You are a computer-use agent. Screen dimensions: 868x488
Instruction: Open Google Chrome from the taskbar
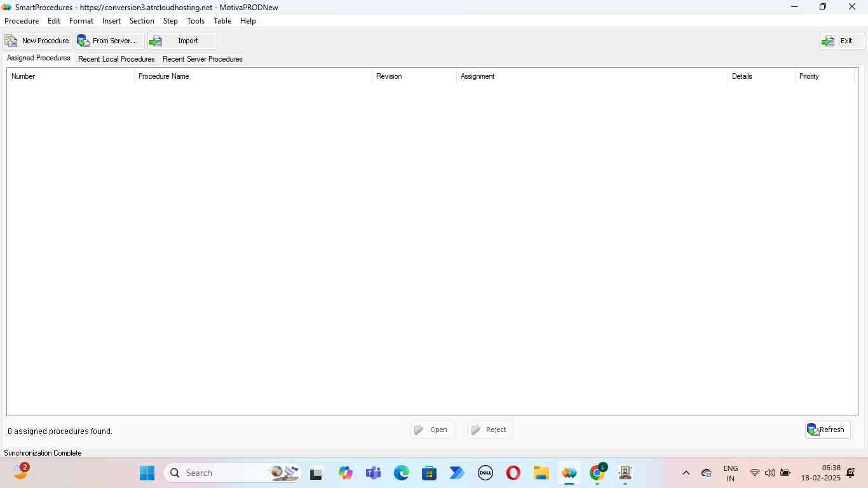[597, 473]
